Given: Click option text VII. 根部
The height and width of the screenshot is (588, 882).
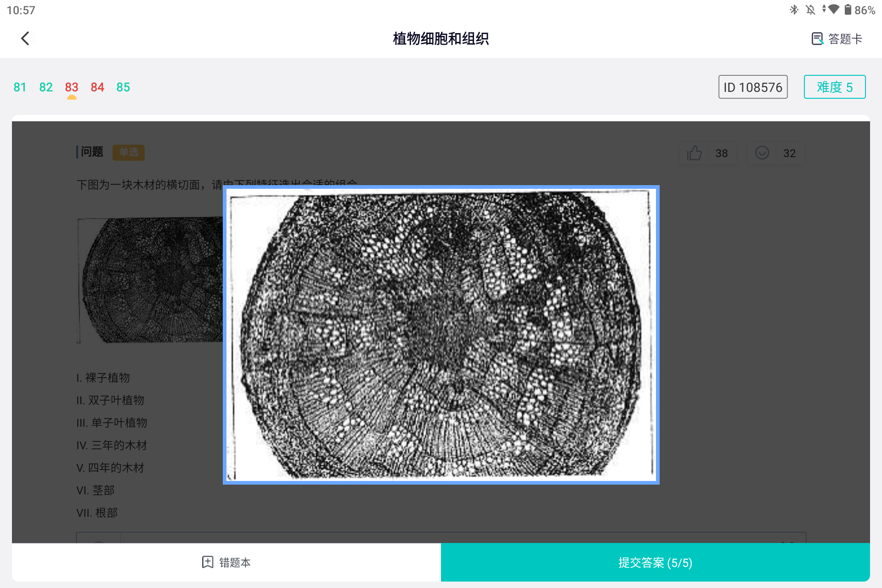Looking at the screenshot, I should (97, 513).
